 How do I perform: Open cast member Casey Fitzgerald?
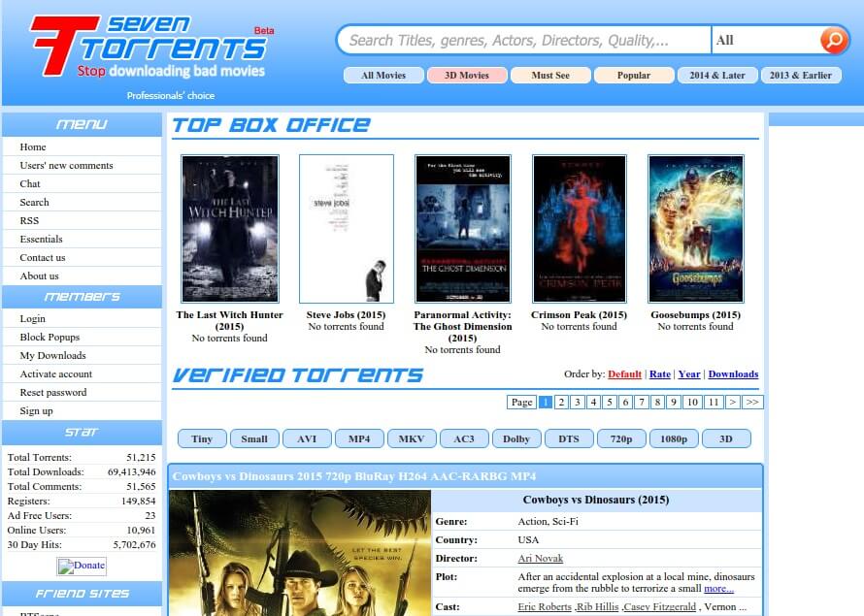click(659, 606)
